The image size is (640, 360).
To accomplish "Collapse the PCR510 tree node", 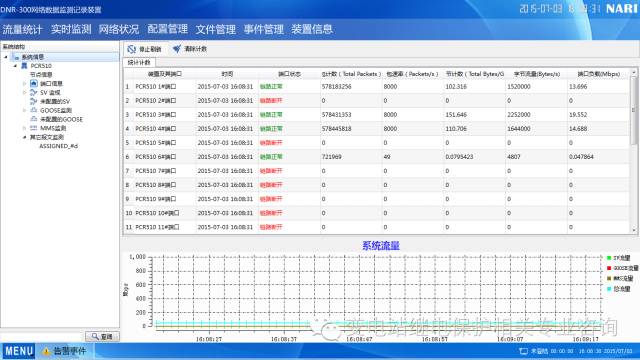I will pyautogui.click(x=16, y=66).
